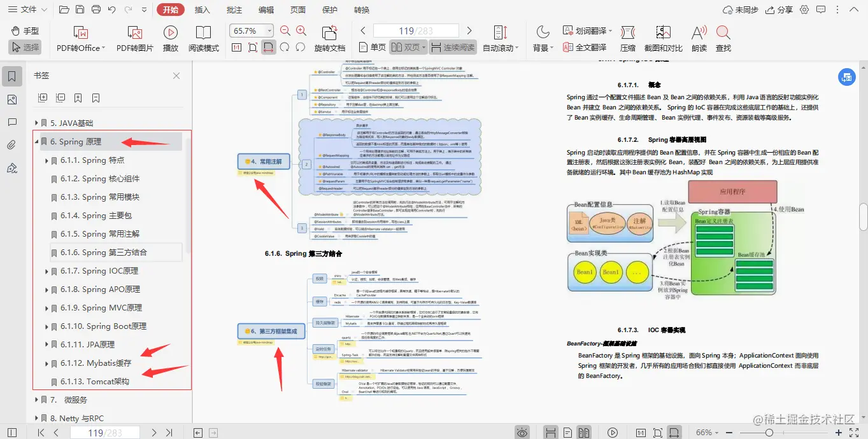
Task: Expand the 5. JAVA基础 bookmark
Action: tap(36, 123)
